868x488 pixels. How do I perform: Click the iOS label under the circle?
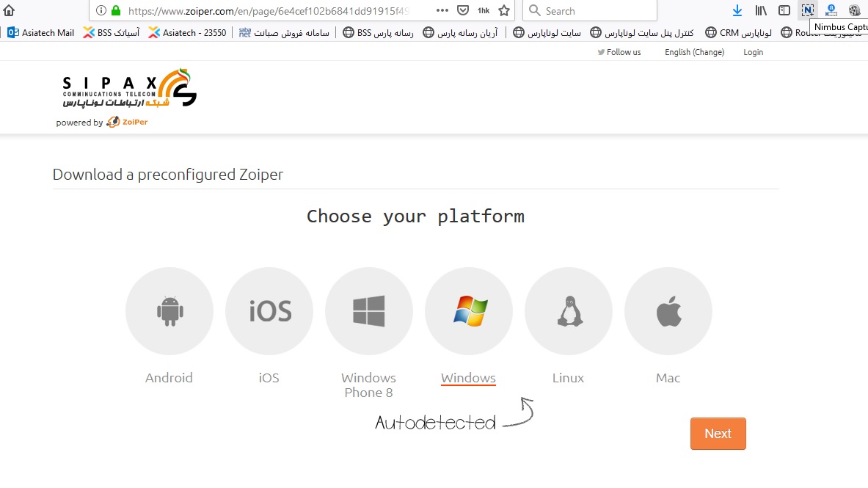click(269, 378)
